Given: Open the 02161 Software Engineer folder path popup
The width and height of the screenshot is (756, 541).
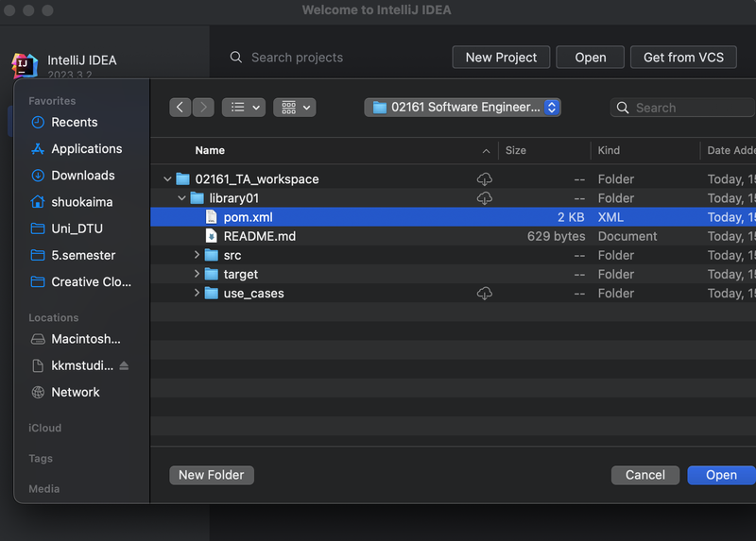Looking at the screenshot, I should [x=462, y=107].
